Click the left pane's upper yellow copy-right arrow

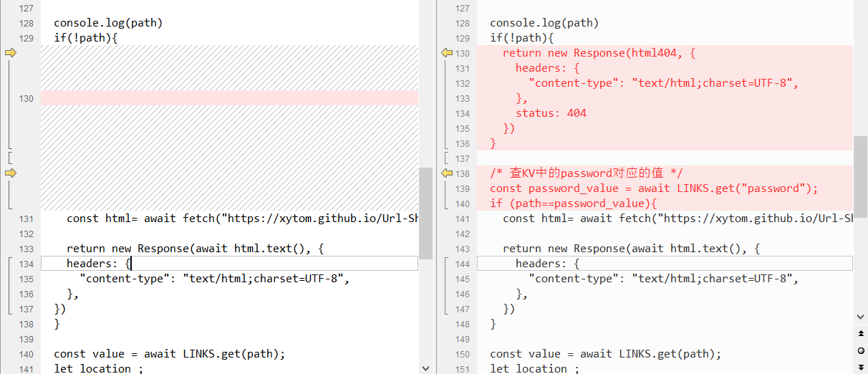[10, 53]
